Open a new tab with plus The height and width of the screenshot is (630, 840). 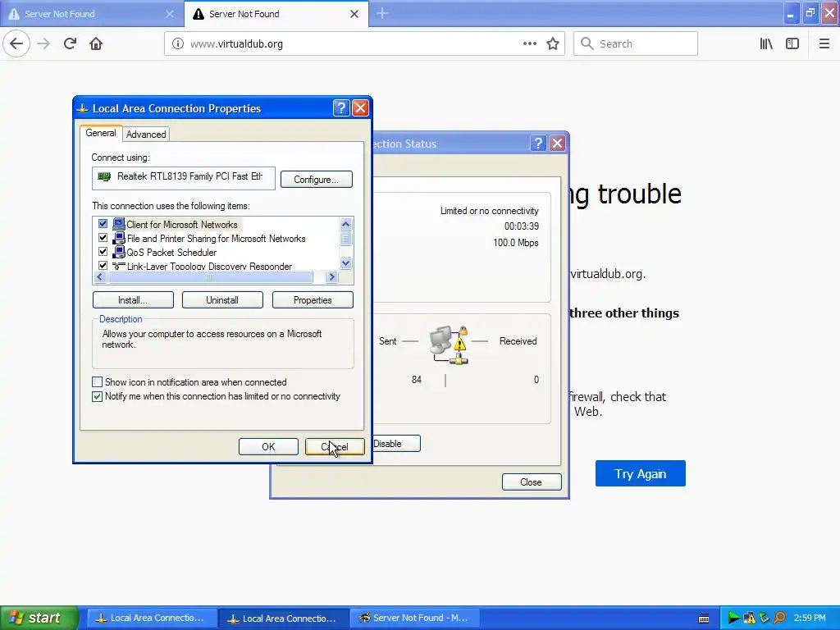click(382, 13)
